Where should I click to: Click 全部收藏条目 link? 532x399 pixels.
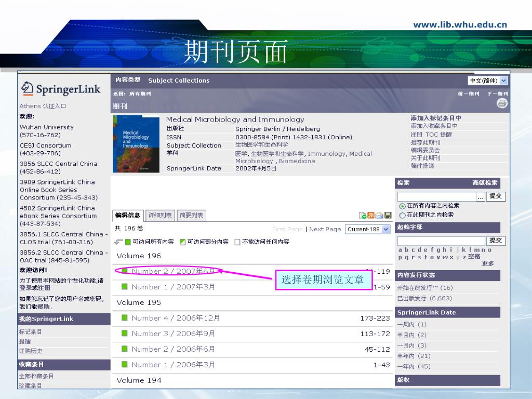click(x=36, y=376)
